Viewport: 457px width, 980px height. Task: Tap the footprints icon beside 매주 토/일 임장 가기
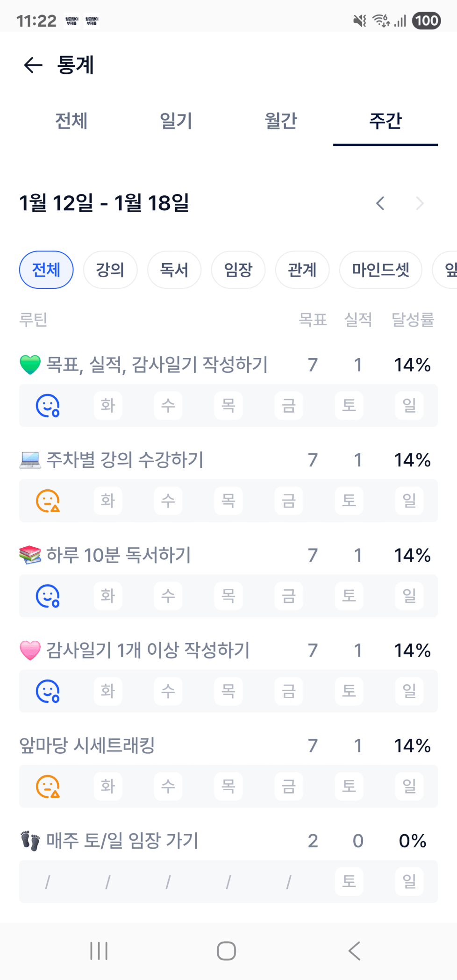click(30, 841)
